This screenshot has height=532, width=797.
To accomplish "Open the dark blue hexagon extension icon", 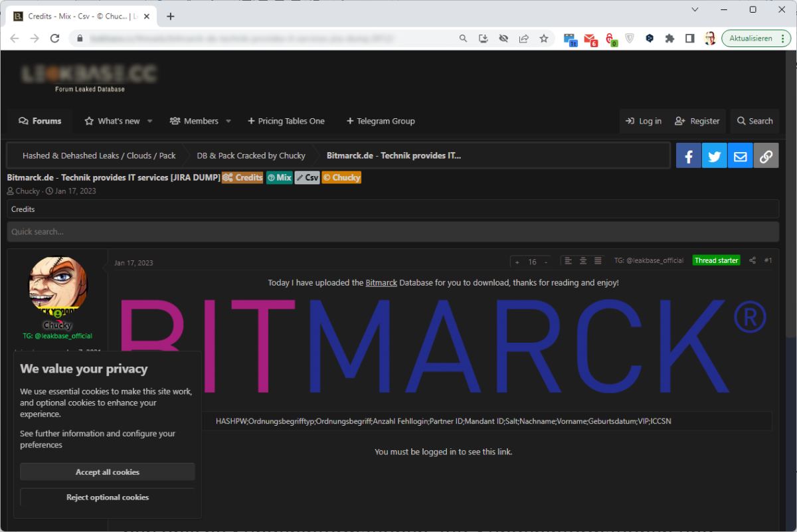I will tap(650, 39).
